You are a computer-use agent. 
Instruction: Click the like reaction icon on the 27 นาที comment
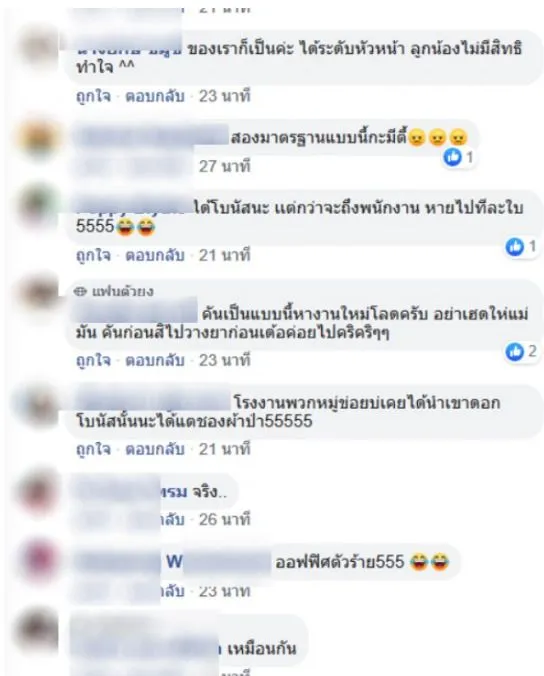(452, 157)
